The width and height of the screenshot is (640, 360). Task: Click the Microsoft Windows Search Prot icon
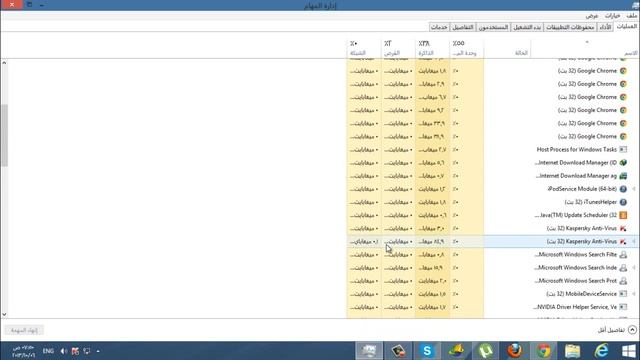623,281
